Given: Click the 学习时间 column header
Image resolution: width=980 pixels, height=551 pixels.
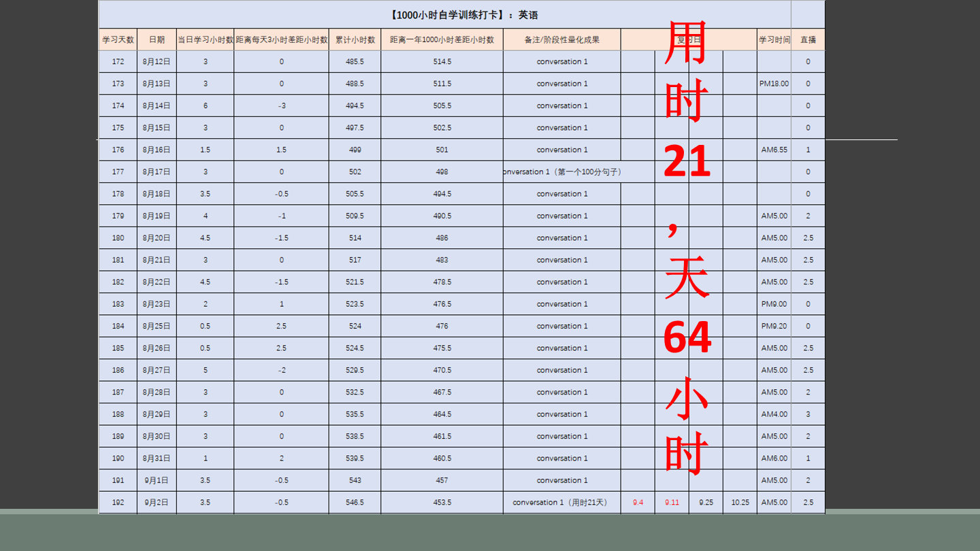Looking at the screenshot, I should coord(774,39).
